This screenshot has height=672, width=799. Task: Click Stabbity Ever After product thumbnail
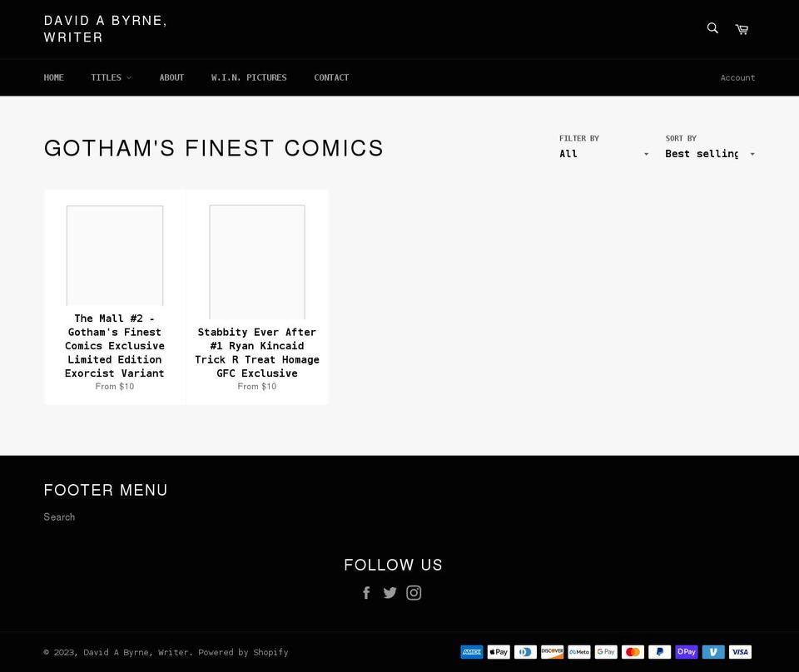257,262
